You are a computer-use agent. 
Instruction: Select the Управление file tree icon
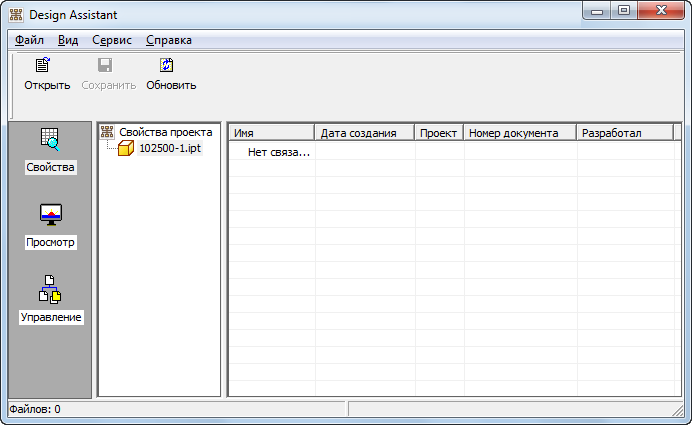[50, 290]
